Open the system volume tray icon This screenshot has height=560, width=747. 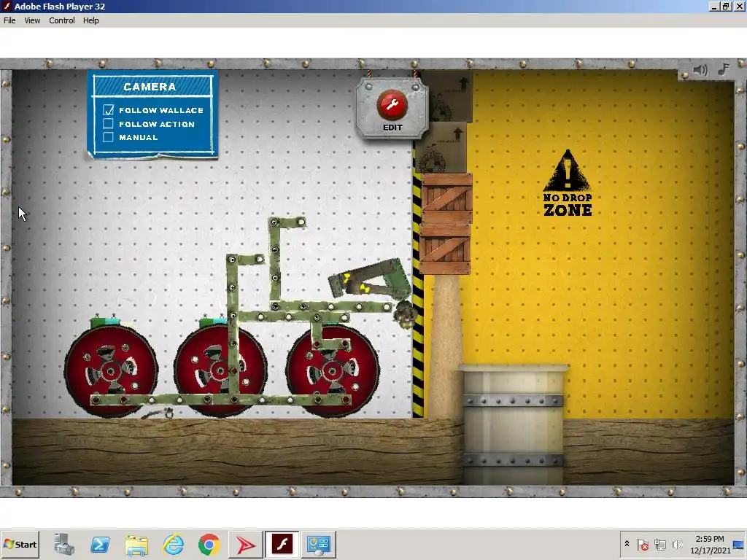point(677,544)
